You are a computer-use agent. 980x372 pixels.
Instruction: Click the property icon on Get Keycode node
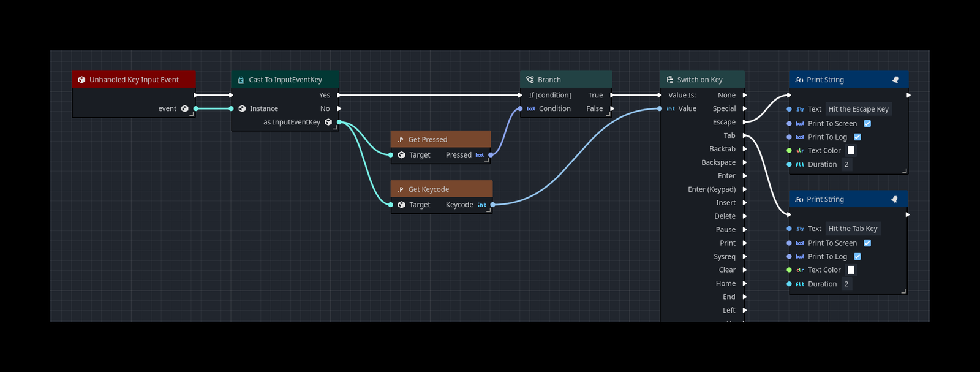tap(400, 189)
